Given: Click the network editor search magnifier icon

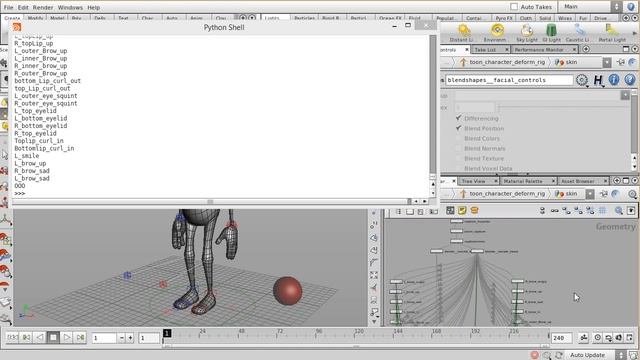Looking at the screenshot, I should (x=619, y=211).
